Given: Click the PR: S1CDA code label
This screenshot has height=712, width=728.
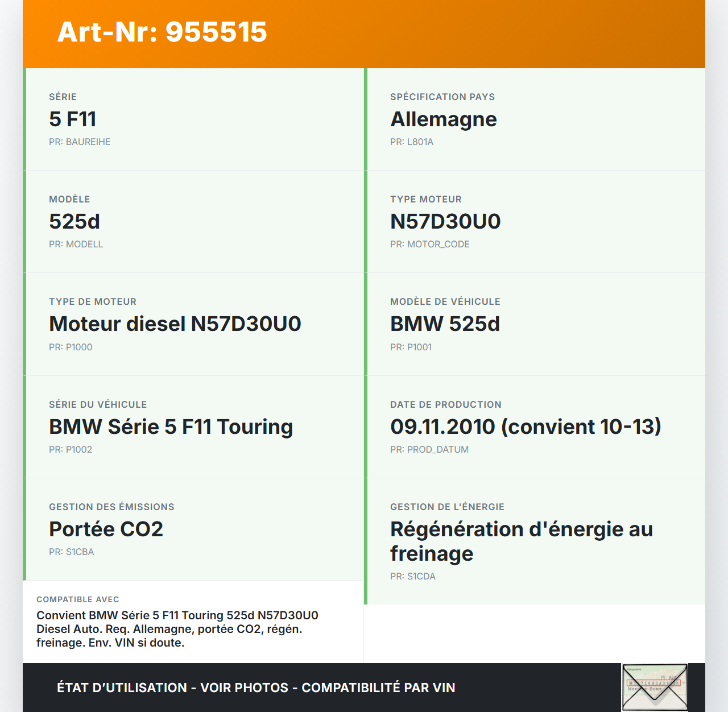Looking at the screenshot, I should point(413,577).
